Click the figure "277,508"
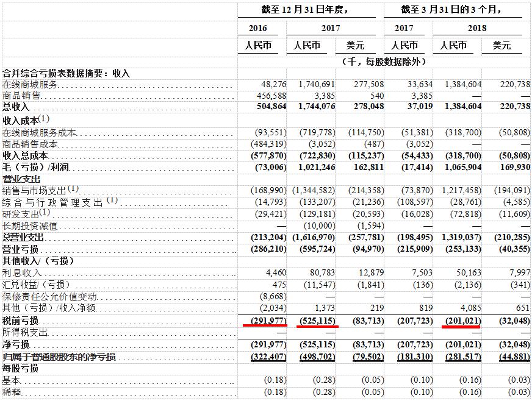This screenshot has height=401, width=532. 369,84
